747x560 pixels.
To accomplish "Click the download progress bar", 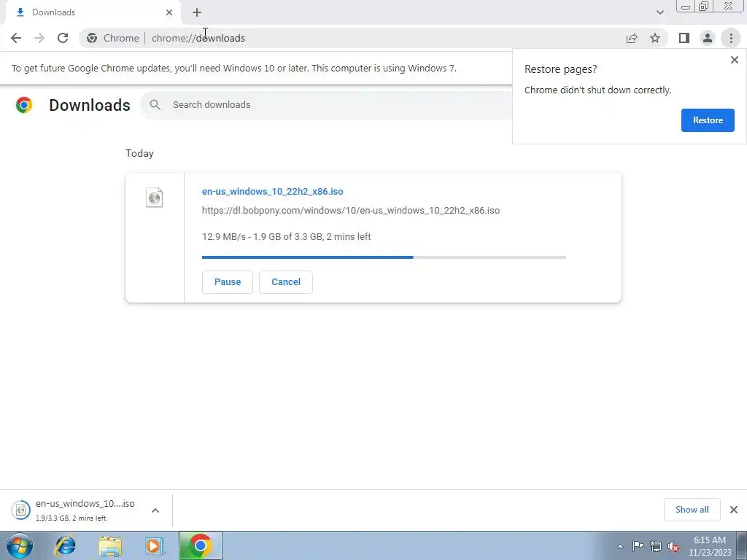I will click(x=384, y=257).
